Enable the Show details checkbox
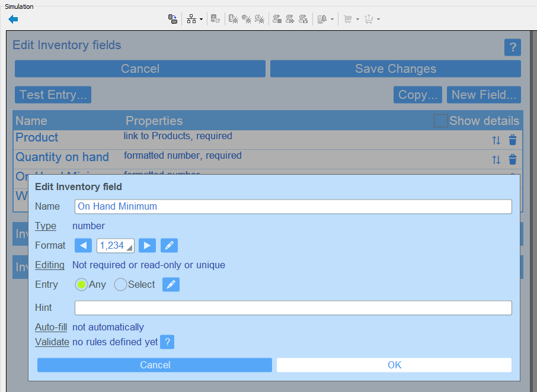This screenshot has height=392, width=537. click(x=441, y=121)
